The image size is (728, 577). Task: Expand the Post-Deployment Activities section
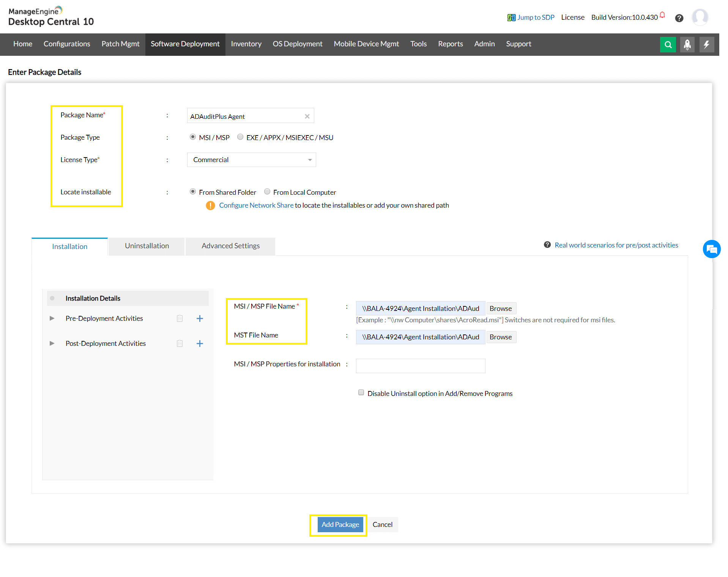52,344
